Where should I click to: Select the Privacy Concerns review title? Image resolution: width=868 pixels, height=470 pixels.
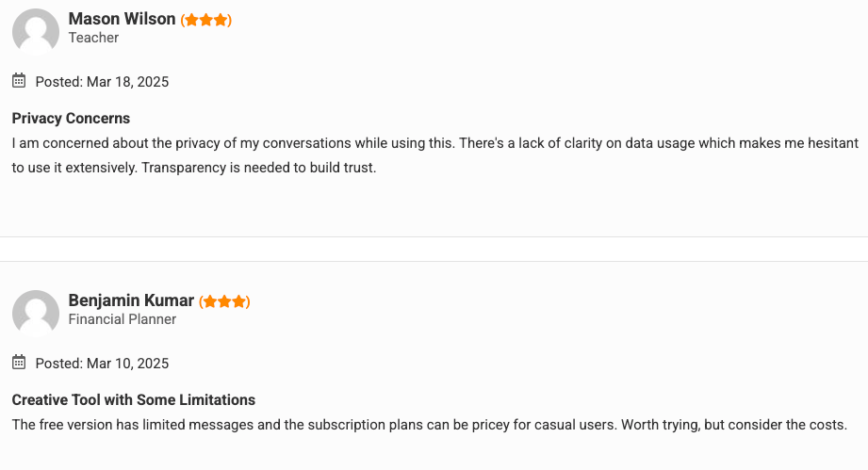(71, 119)
